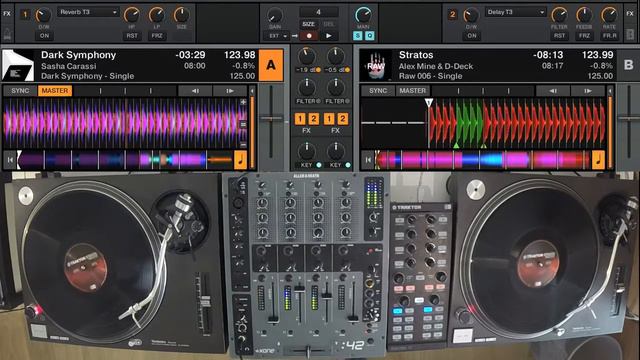The width and height of the screenshot is (640, 360).
Task: Enable FILTER toggle for deck A channel
Action: (318, 101)
